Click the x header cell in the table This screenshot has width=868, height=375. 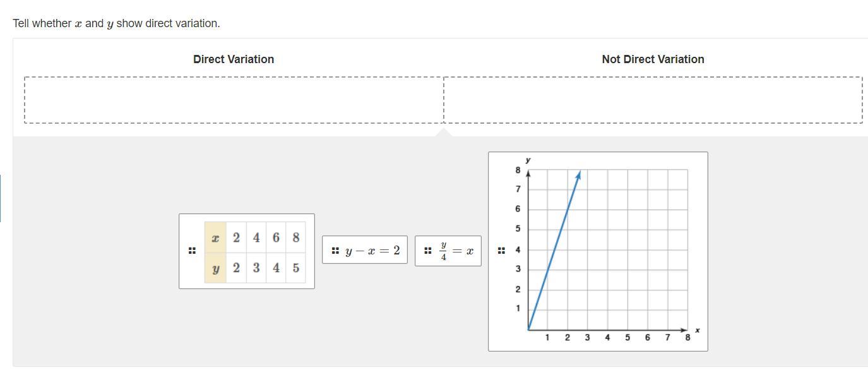[215, 237]
